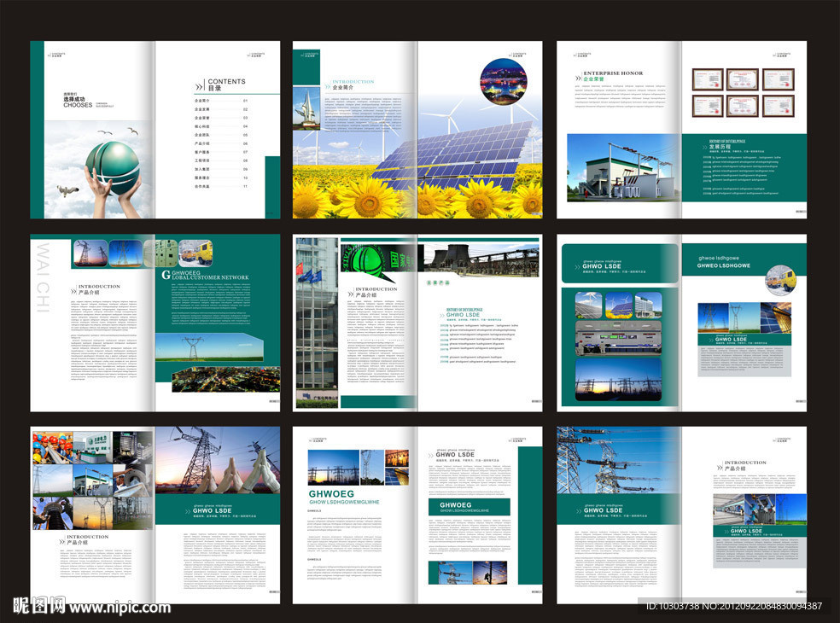Click the double-chevron icon beside CONTENTS
The width and height of the screenshot is (840, 623).
[199, 85]
